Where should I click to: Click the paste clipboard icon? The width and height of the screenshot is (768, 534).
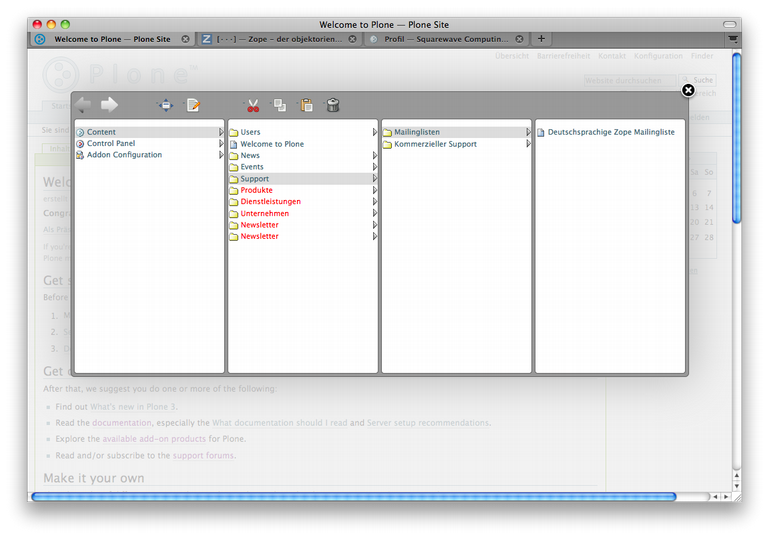[x=306, y=105]
